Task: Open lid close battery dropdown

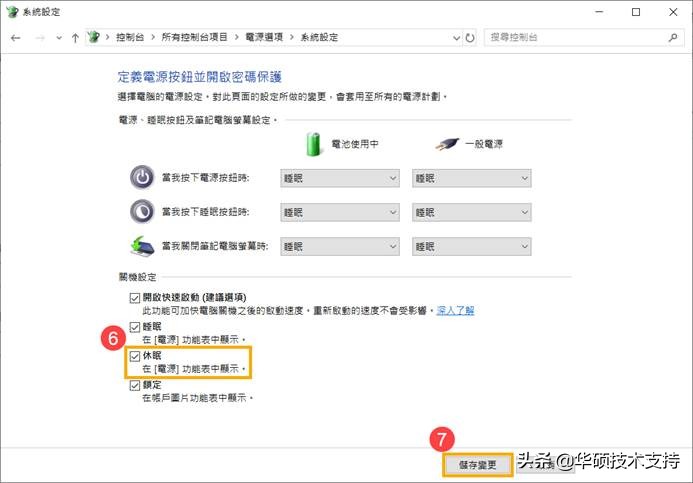Action: (x=340, y=247)
